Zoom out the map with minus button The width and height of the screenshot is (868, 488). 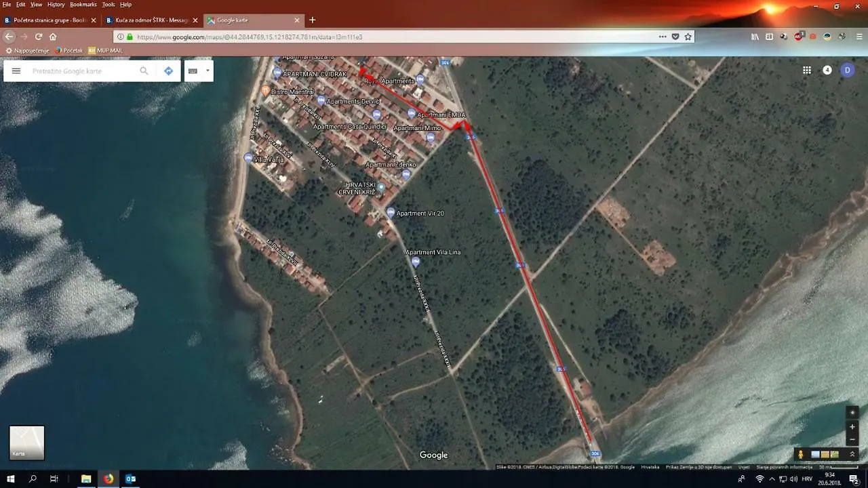click(x=852, y=439)
